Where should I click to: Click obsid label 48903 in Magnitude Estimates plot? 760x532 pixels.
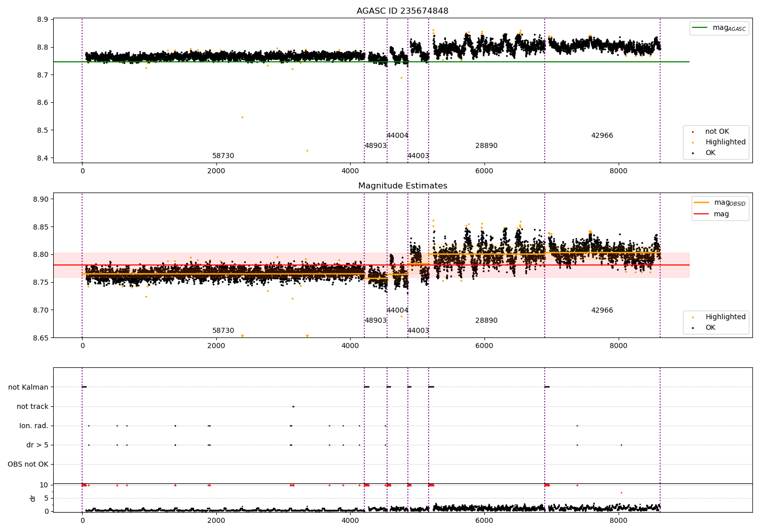pos(375,321)
